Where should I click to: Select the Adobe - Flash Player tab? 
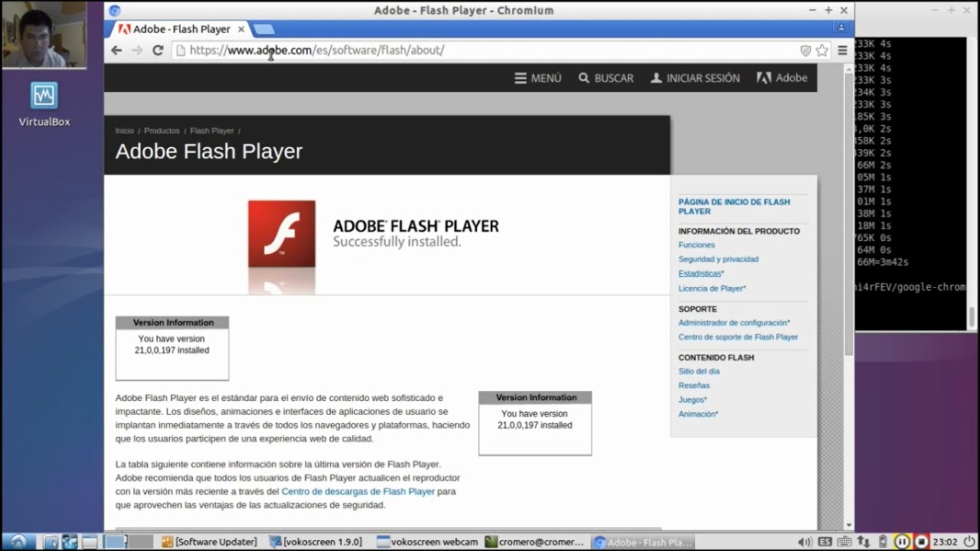click(180, 29)
